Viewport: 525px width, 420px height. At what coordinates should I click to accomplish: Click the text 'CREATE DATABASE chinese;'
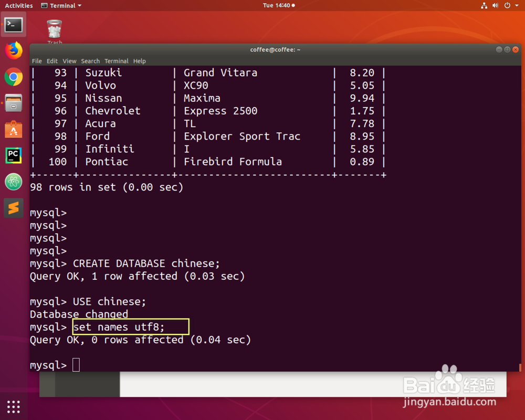coord(146,264)
